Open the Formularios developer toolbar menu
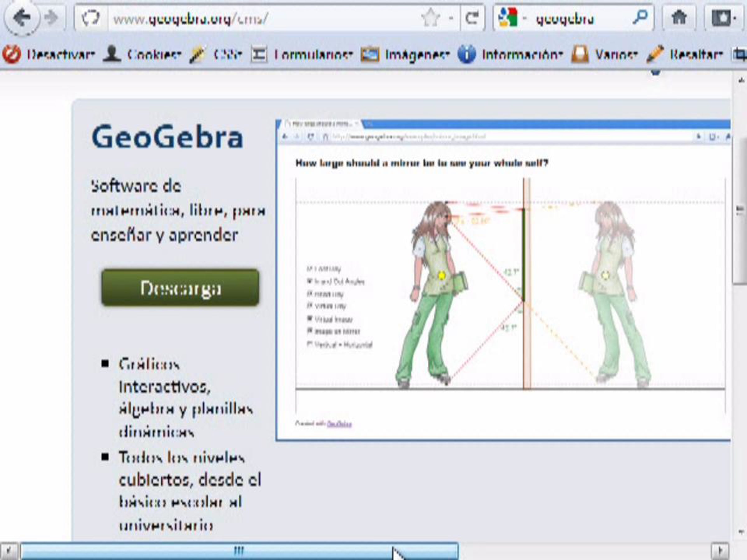The height and width of the screenshot is (560, 747). [302, 54]
